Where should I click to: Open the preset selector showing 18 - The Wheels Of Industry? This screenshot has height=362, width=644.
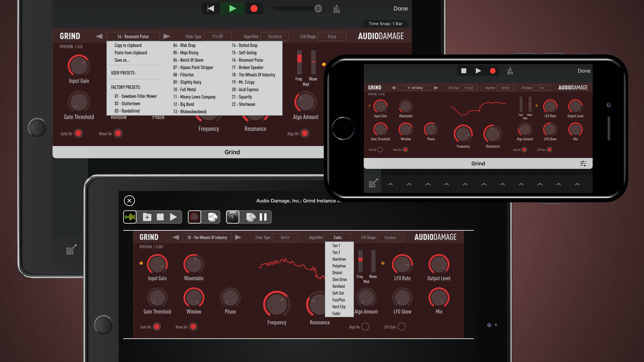[x=207, y=238]
